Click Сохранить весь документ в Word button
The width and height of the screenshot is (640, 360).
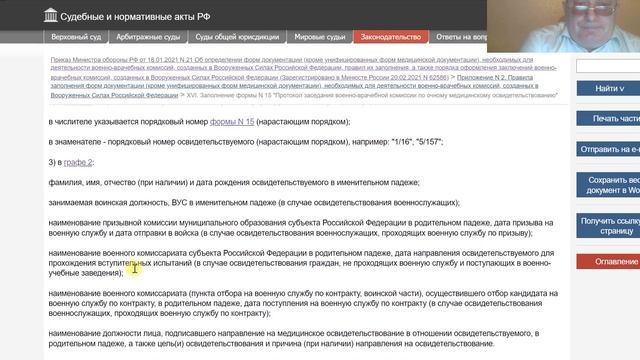pos(608,185)
